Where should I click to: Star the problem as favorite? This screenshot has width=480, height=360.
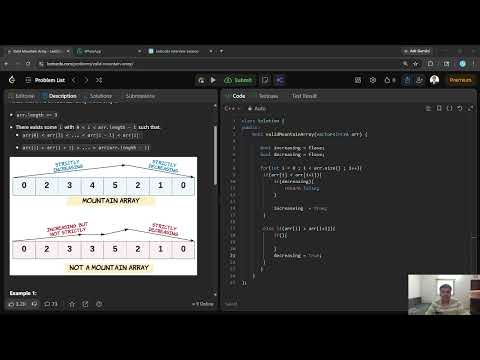tap(72, 304)
